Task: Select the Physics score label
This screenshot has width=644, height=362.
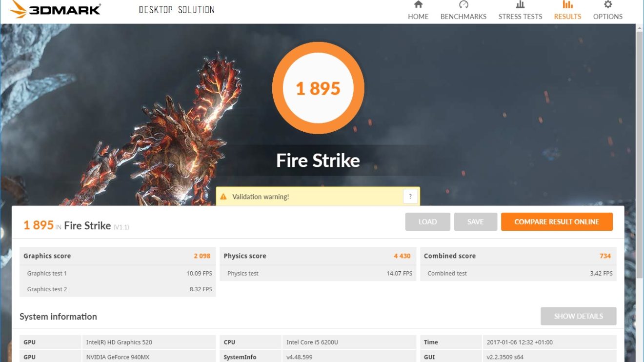Action: click(245, 256)
